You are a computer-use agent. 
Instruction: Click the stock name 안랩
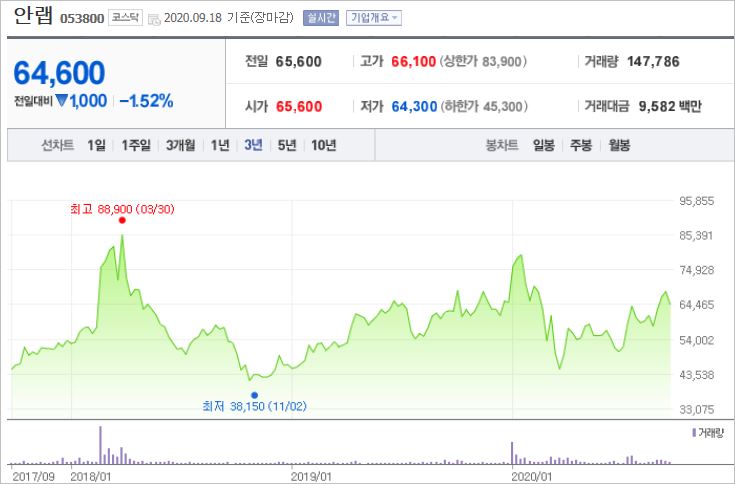pyautogui.click(x=33, y=16)
